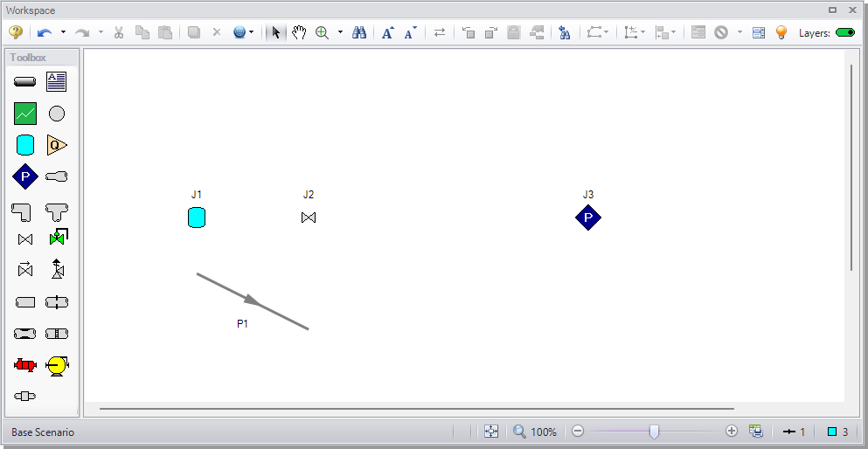
Task: Click the 100% zoom level button
Action: (x=535, y=432)
